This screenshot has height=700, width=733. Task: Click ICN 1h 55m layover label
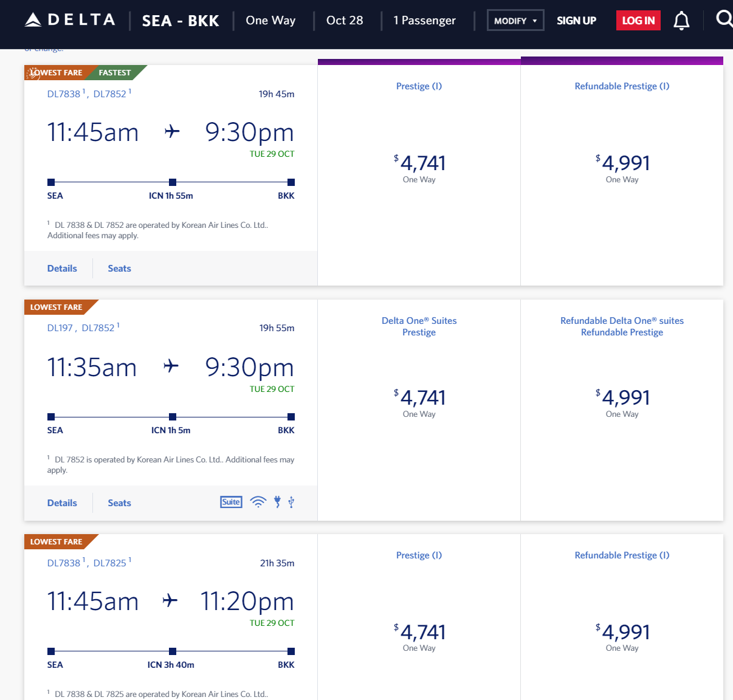[171, 196]
